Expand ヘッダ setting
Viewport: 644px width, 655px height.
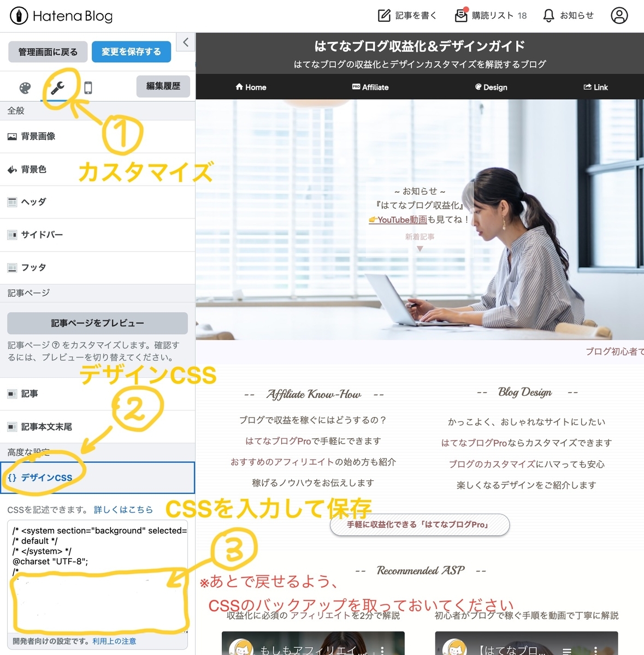97,202
